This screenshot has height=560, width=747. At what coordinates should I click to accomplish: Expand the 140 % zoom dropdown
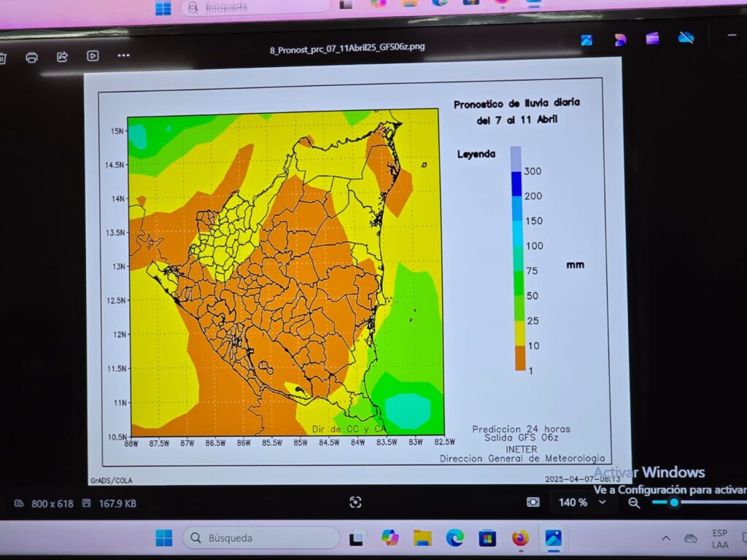pos(603,502)
